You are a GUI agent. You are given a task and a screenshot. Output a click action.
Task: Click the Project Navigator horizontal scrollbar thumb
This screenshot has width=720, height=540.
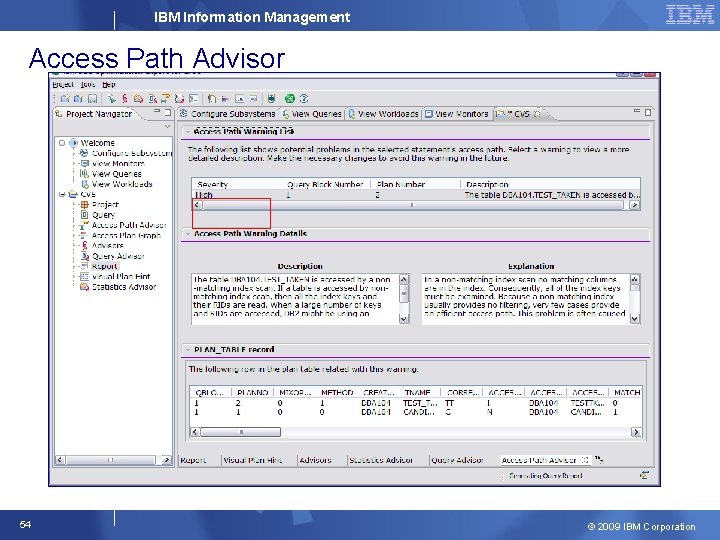coord(110,460)
